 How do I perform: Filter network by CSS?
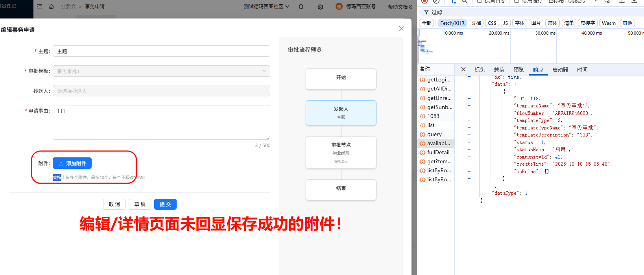pyautogui.click(x=492, y=23)
